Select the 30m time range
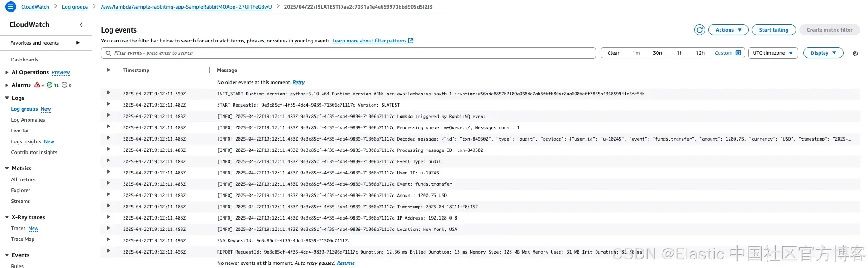868x268 pixels. 658,53
